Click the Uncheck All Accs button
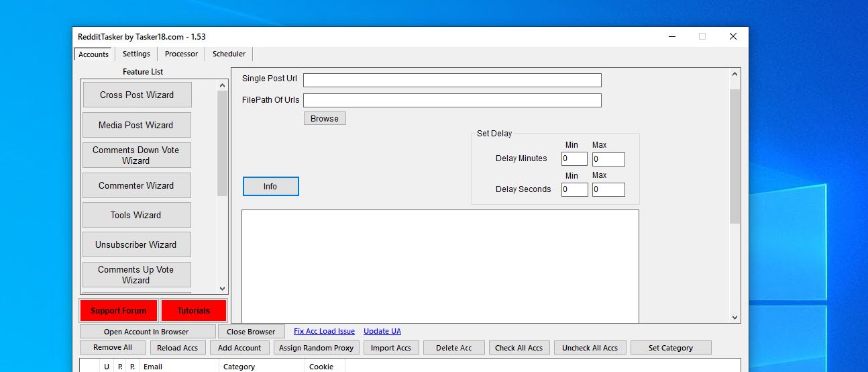 click(590, 348)
